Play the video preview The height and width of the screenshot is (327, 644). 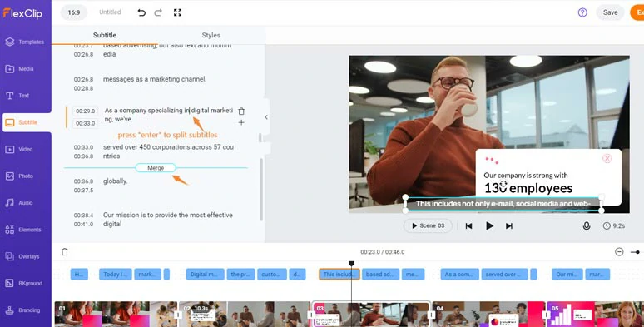coord(489,226)
